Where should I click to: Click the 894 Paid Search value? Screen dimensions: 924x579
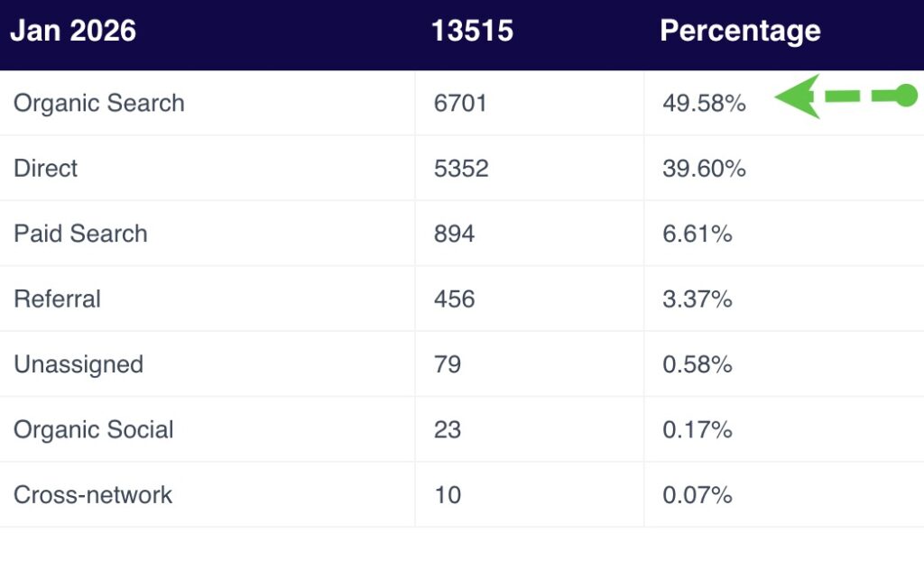pos(454,234)
